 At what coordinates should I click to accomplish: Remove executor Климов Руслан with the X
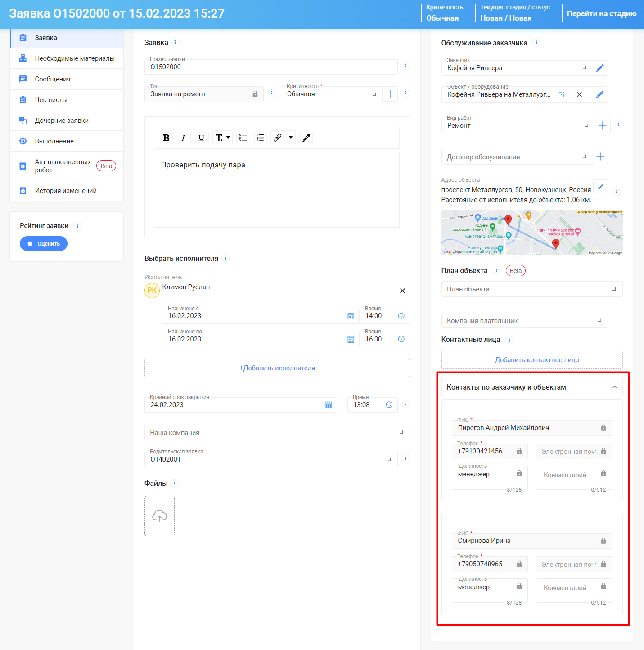(x=403, y=291)
